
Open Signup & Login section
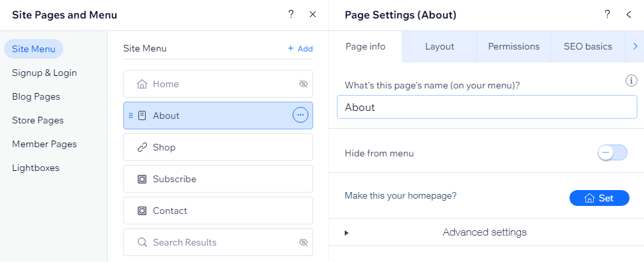click(44, 73)
